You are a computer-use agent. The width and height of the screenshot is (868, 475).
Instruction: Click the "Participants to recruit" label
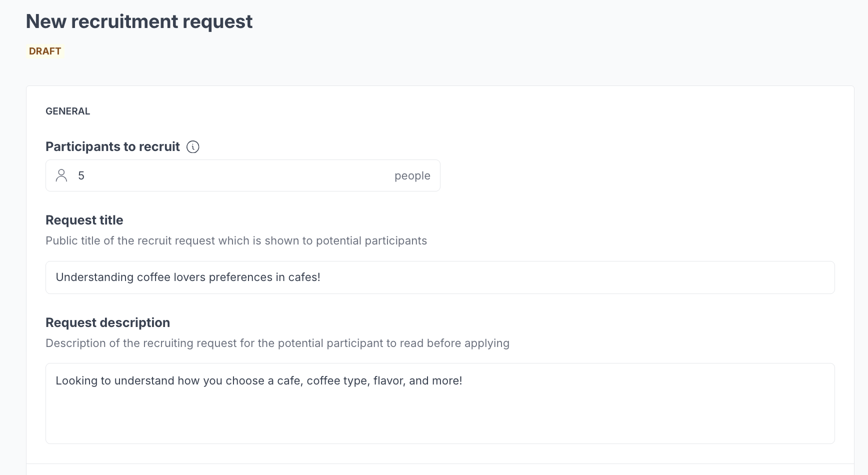[112, 147]
